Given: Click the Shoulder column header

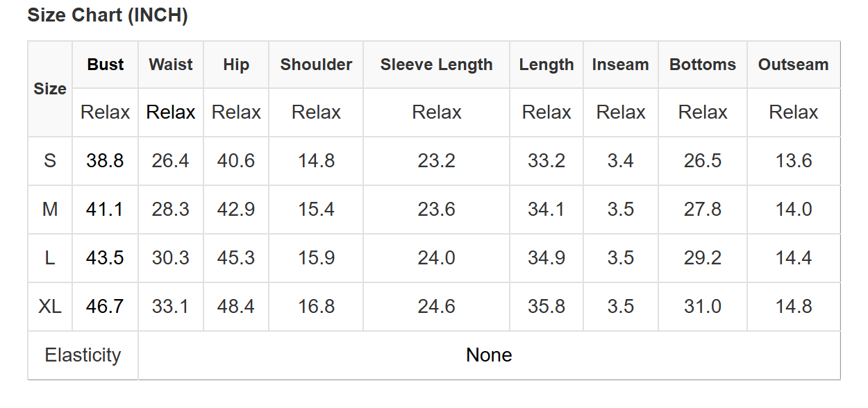Looking at the screenshot, I should point(316,65).
